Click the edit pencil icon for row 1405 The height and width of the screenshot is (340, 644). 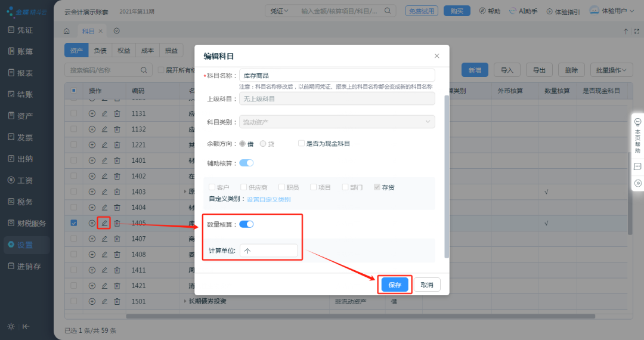click(x=104, y=223)
